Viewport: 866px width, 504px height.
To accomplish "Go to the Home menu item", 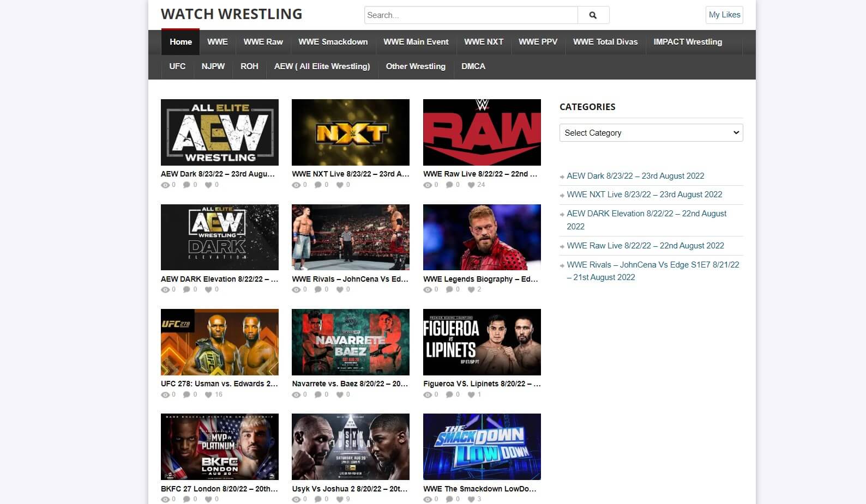I will pos(181,42).
